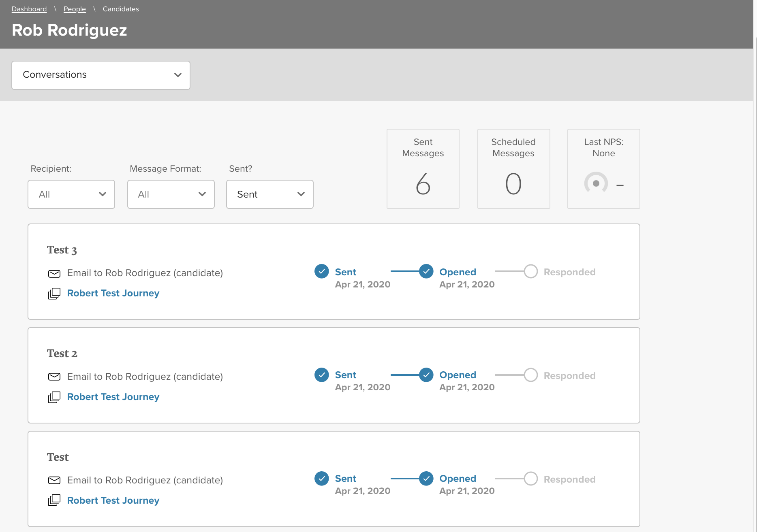The image size is (757, 532).
Task: Click the Sent checkmark circle in Test 3
Action: click(x=322, y=271)
